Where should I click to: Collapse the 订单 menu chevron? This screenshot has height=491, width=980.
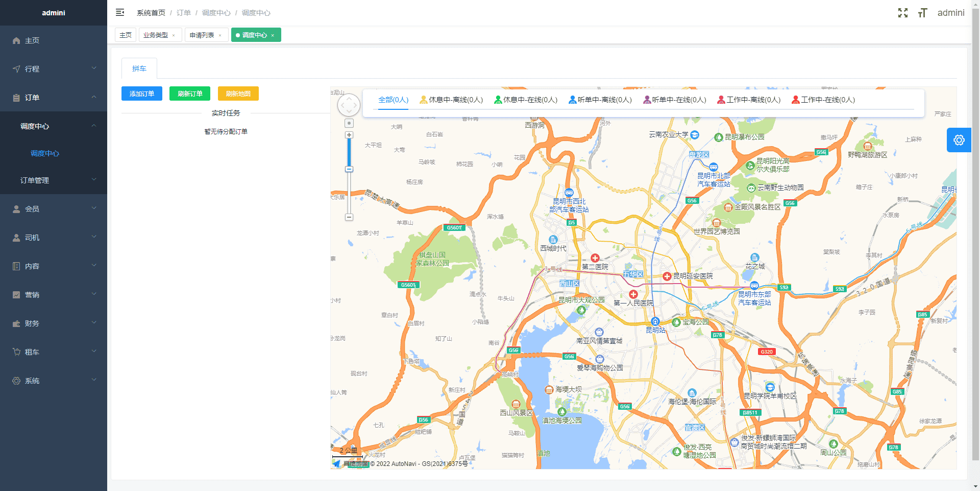94,97
